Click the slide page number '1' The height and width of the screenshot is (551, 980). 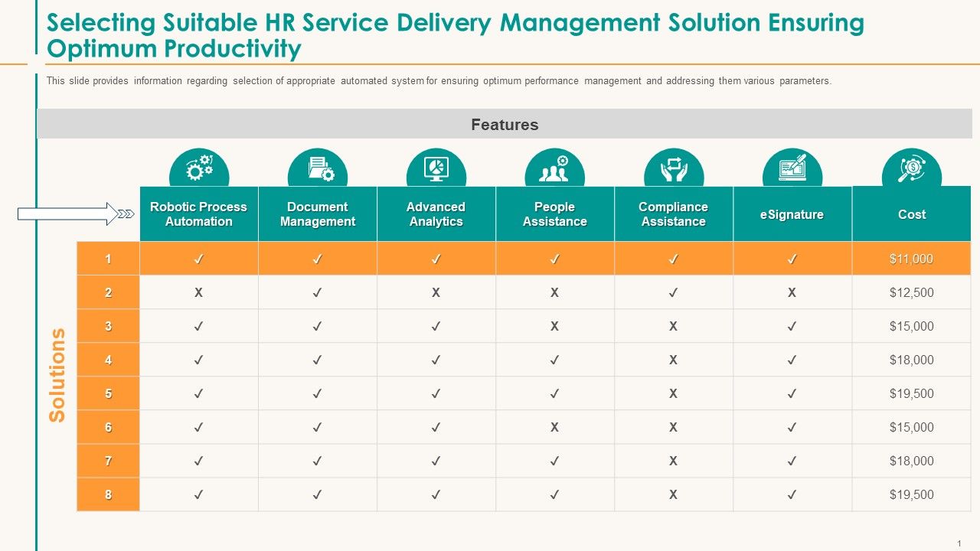click(x=959, y=542)
